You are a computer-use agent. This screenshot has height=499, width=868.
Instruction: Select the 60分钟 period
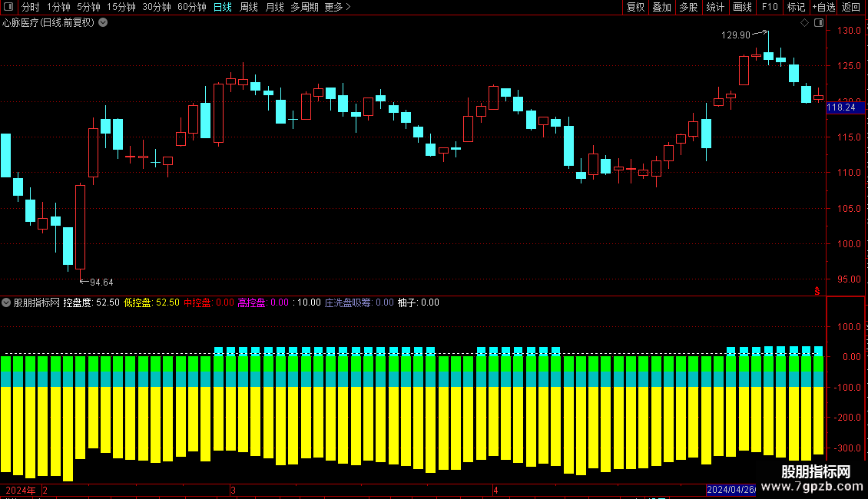(192, 7)
